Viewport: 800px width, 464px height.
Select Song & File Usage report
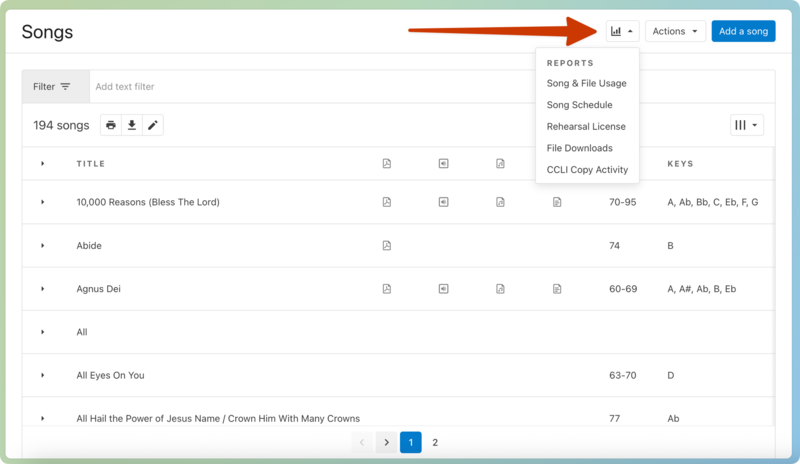tap(586, 83)
